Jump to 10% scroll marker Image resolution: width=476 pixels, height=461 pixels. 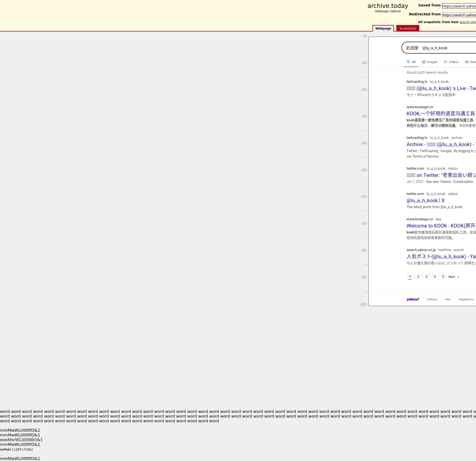click(364, 63)
